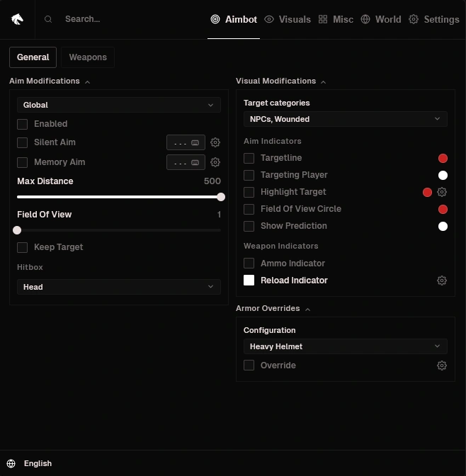The height and width of the screenshot is (476, 466).
Task: Collapse the Aim Modifications section
Action: pos(87,82)
